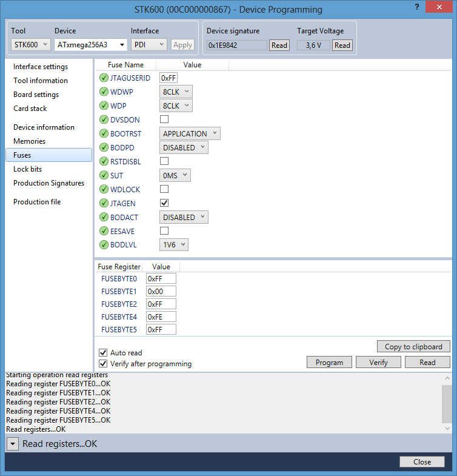Open the Interface dropdown showing PDI
The width and height of the screenshot is (457, 476).
[x=149, y=45]
